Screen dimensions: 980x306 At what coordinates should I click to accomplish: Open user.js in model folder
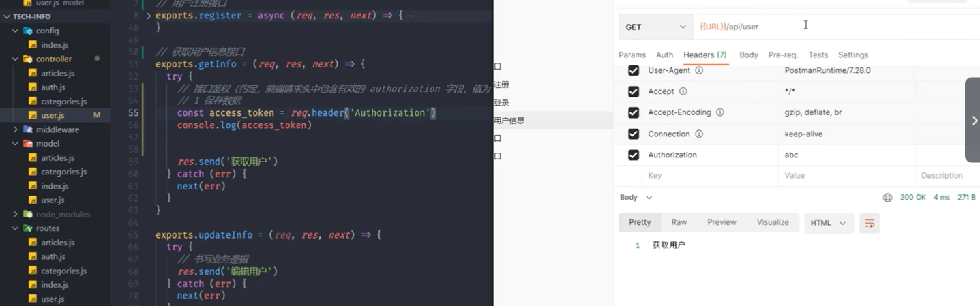click(x=53, y=200)
